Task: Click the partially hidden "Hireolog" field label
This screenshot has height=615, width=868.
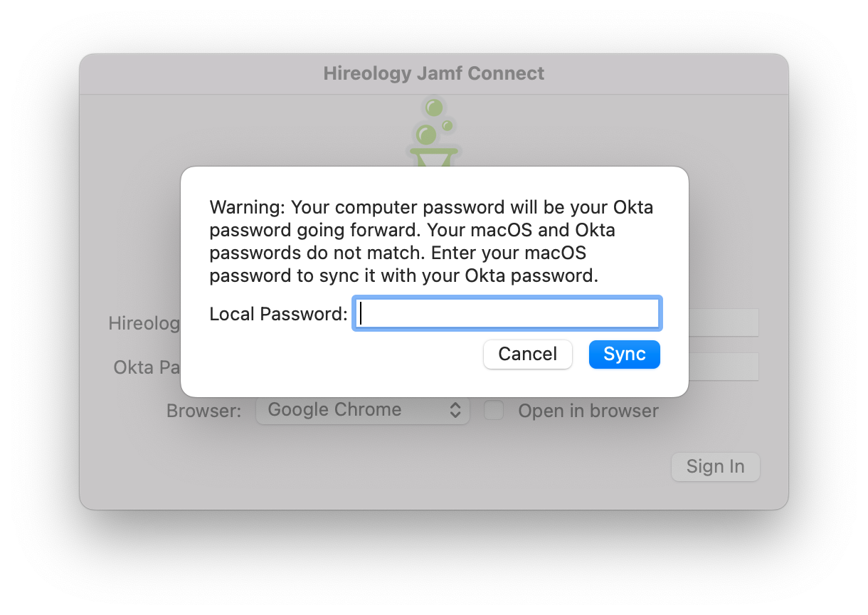Action: point(144,323)
